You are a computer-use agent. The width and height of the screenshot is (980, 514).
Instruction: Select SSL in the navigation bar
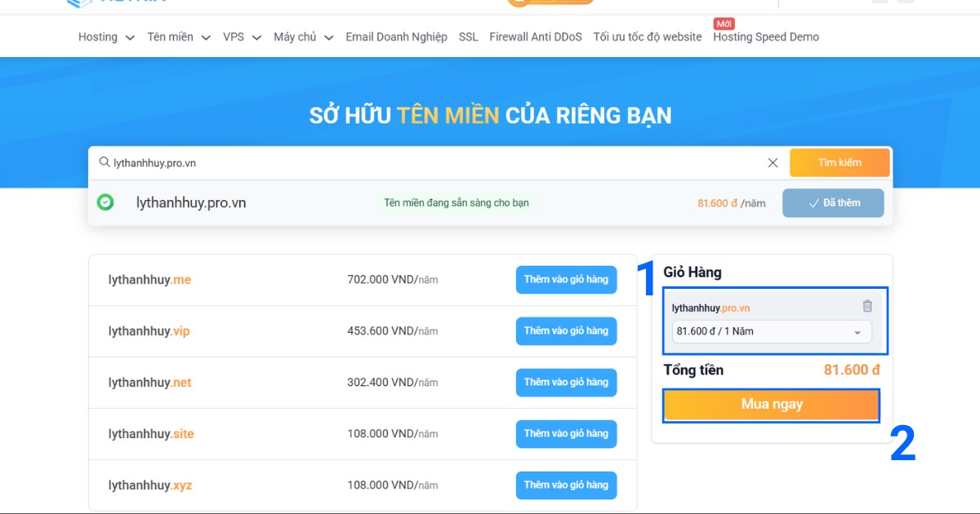pos(469,37)
